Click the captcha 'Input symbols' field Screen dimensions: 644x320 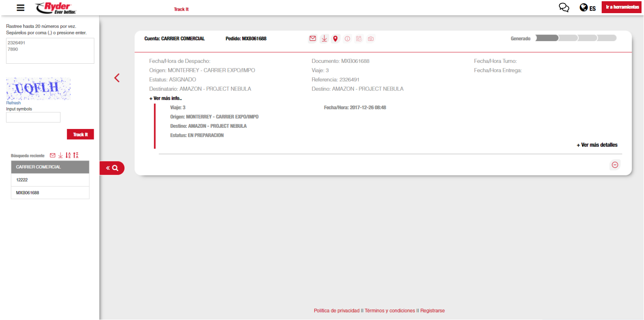click(33, 117)
